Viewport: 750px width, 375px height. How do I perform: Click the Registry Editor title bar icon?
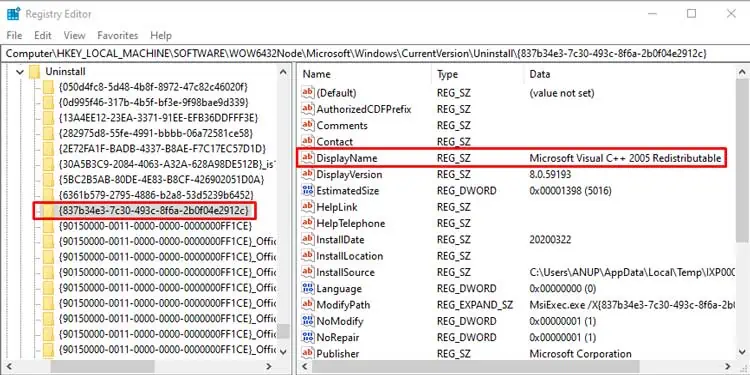click(13, 14)
